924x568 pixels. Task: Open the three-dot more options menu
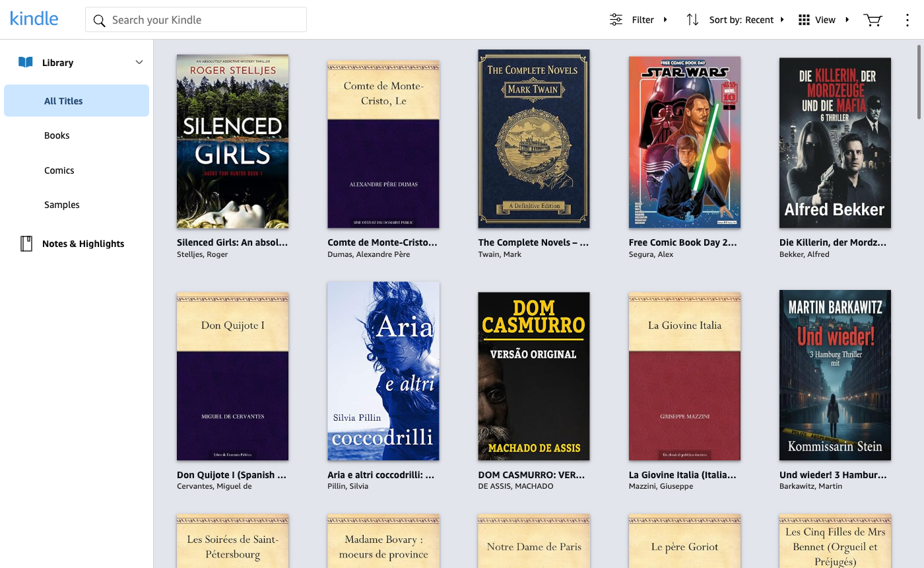pos(907,20)
